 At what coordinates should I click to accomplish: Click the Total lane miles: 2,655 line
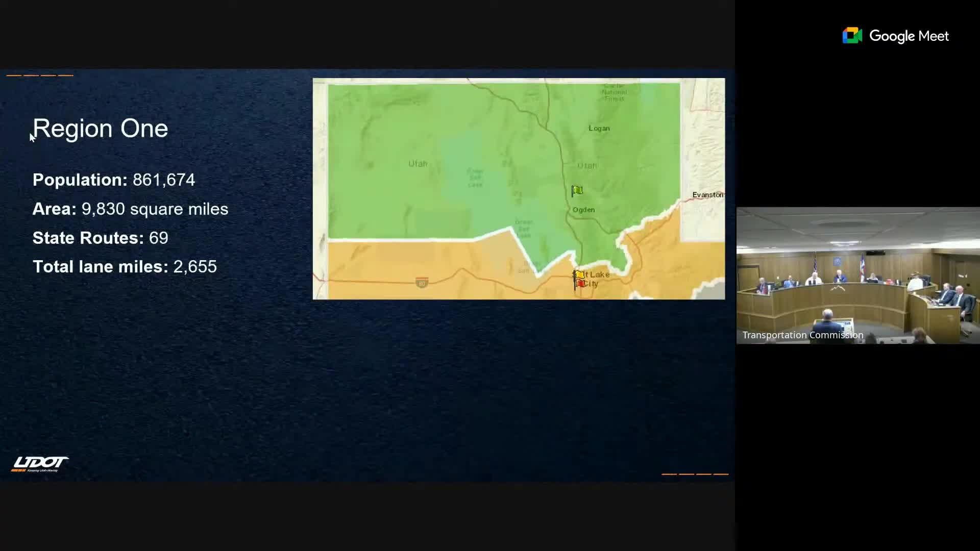click(x=125, y=267)
